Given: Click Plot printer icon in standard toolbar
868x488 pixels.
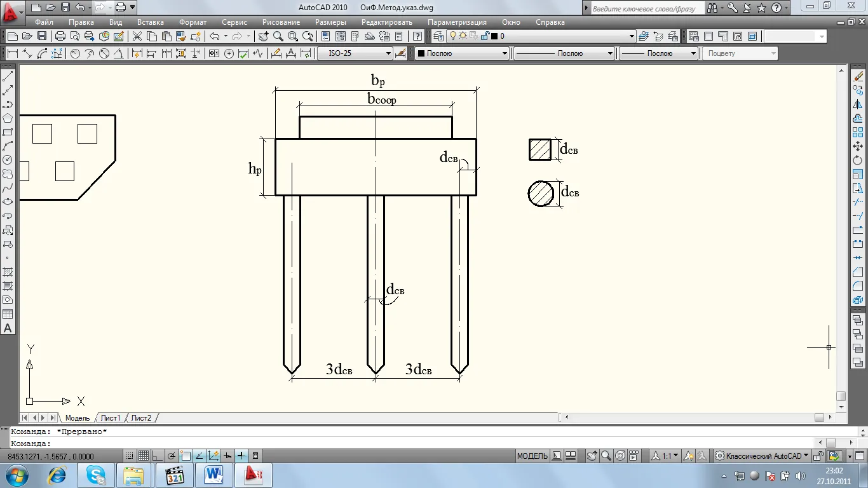Looking at the screenshot, I should (60, 36).
